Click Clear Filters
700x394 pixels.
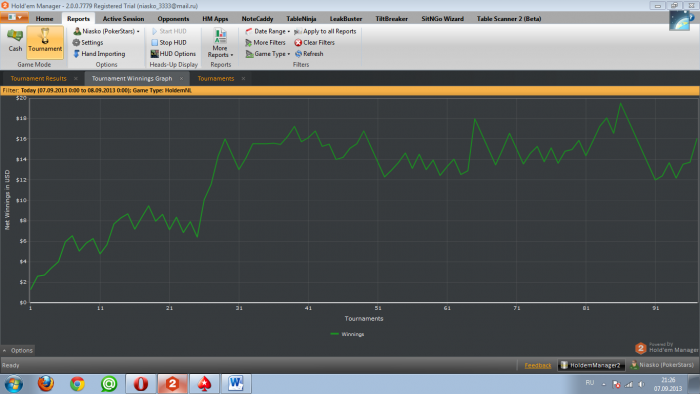[314, 42]
